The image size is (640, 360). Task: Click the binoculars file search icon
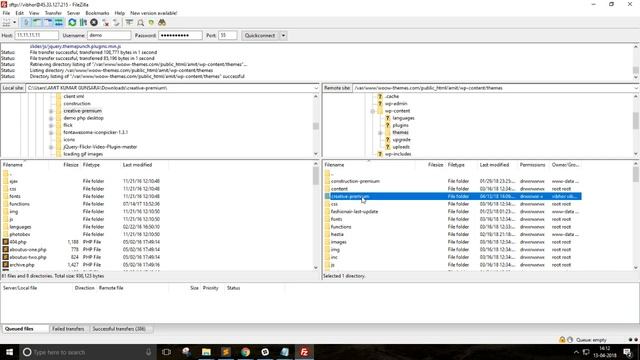pyautogui.click(x=162, y=22)
